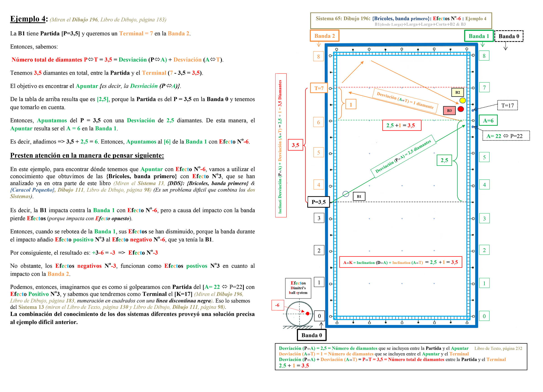This screenshot has height=392, width=543.
Task: Click the P=3,5 black marker
Action: (318, 202)
